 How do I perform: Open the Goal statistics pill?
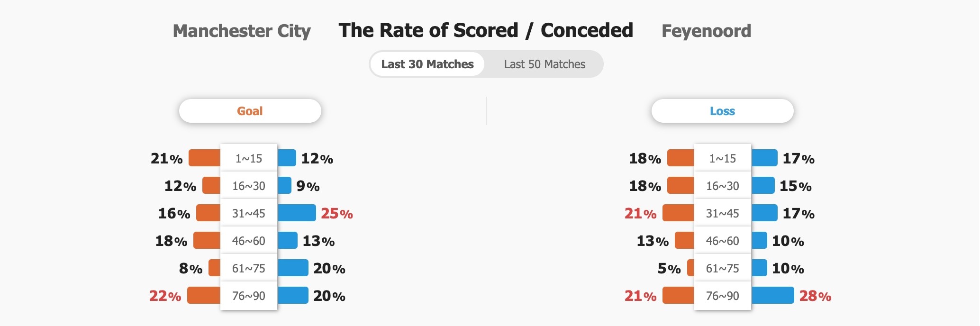(250, 111)
